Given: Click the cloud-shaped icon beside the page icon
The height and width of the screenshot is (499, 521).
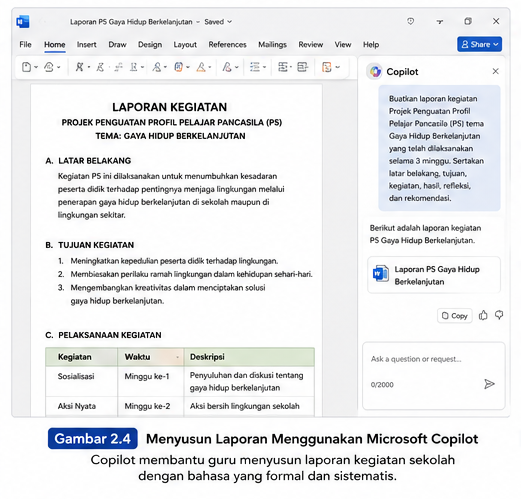Looking at the screenshot, I should (49, 67).
